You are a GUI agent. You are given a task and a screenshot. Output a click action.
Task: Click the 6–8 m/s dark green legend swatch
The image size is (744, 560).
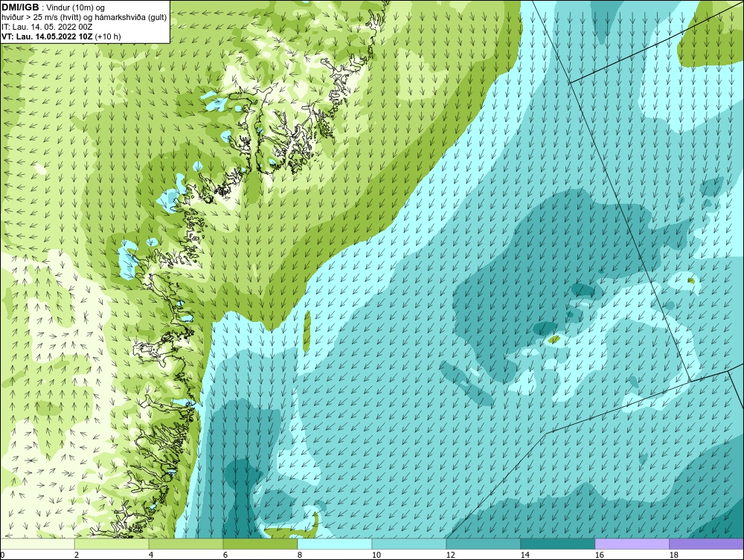pyautogui.click(x=260, y=544)
